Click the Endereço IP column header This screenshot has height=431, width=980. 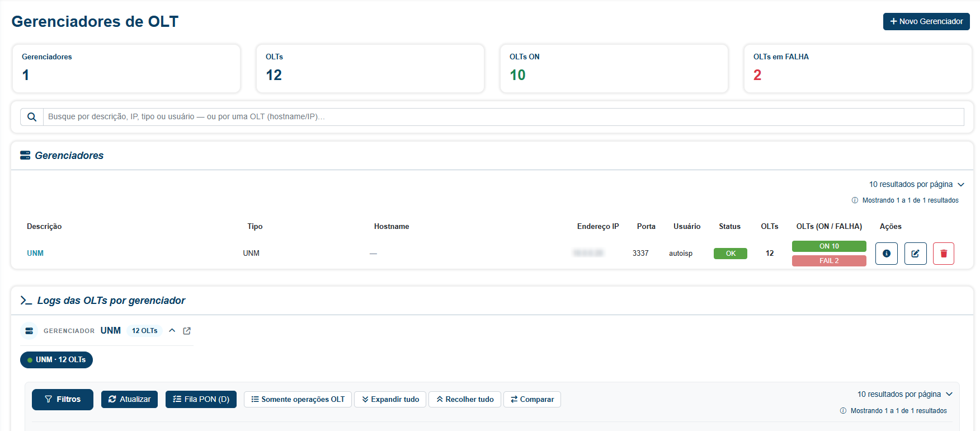point(598,227)
